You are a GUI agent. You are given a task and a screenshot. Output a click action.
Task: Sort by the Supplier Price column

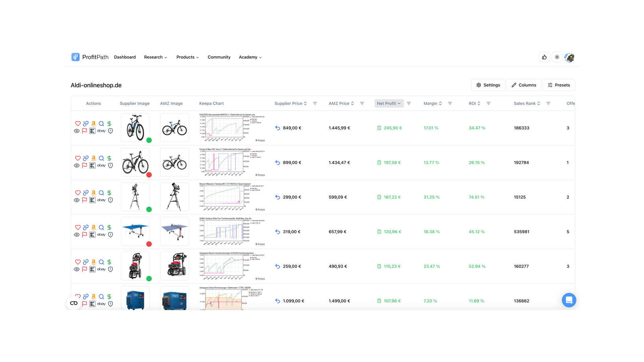(290, 104)
